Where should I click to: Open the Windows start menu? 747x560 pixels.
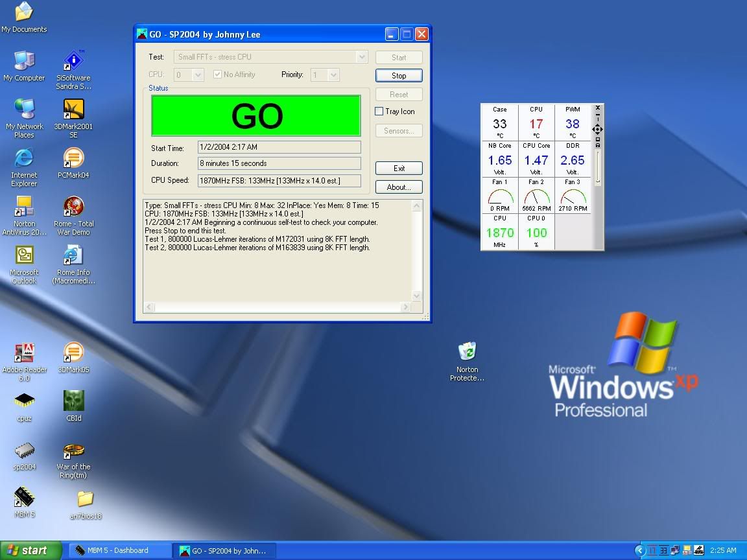pyautogui.click(x=30, y=550)
